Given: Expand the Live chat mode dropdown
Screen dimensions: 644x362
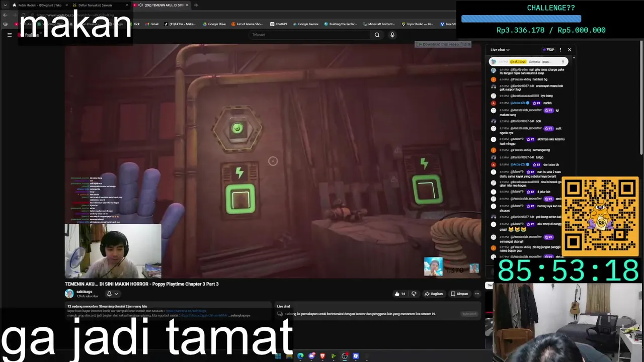Looking at the screenshot, I should click(500, 50).
